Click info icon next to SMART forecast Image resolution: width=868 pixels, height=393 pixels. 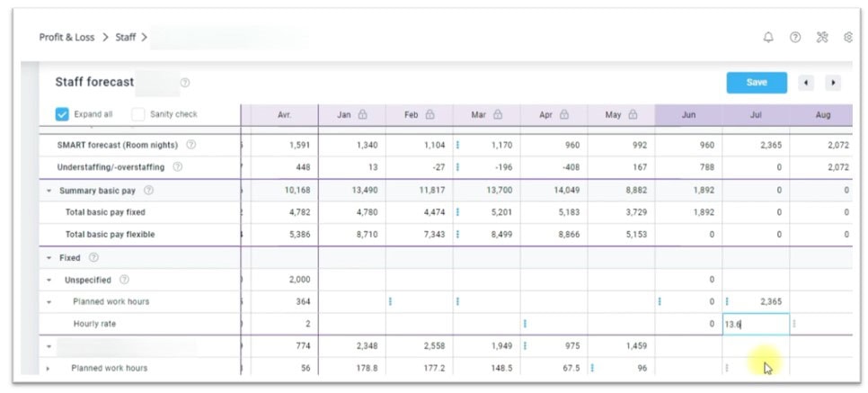point(190,145)
